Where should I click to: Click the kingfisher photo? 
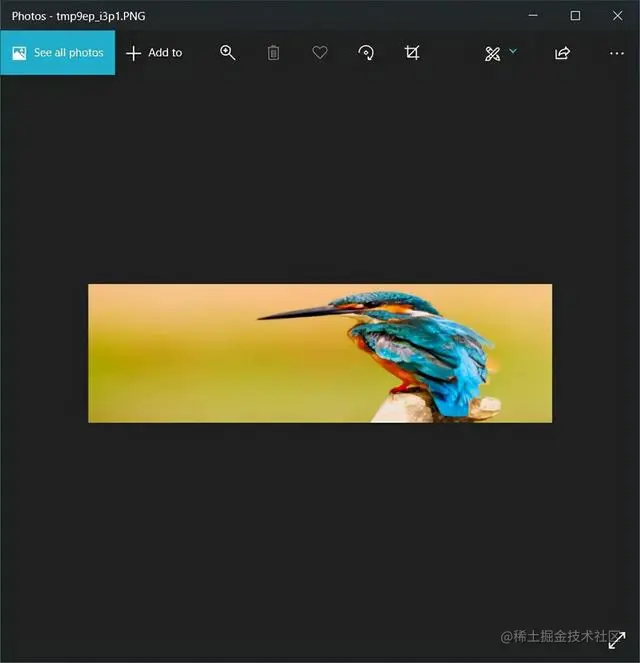click(320, 353)
